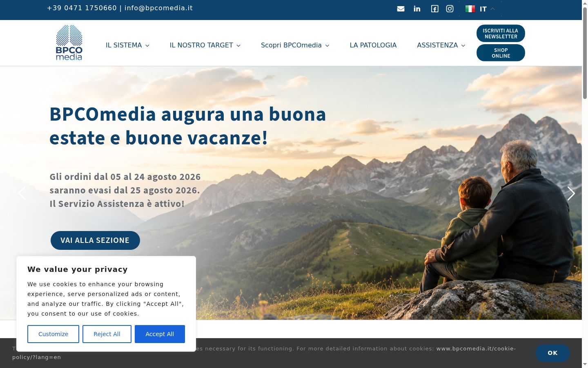Click the Italian flag icon
Viewport: 588px width, 368px height.
[470, 9]
